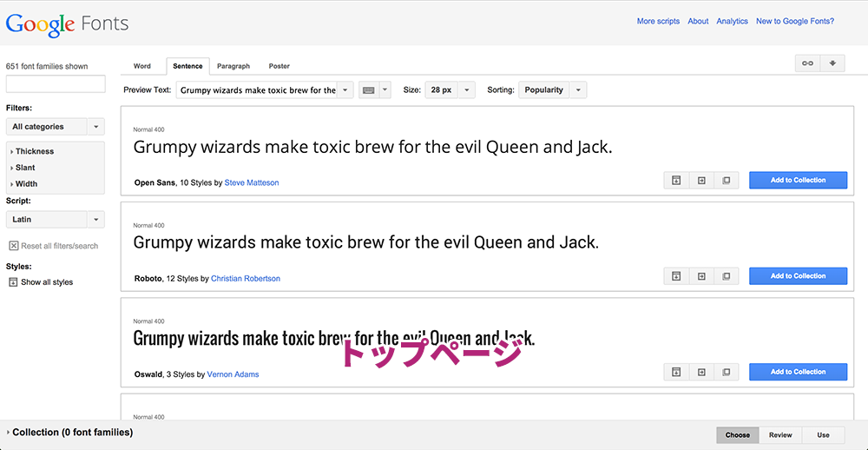Screen dimensions: 868x450
Task: Click Quick-use arrow icon for Roboto
Action: (x=701, y=276)
